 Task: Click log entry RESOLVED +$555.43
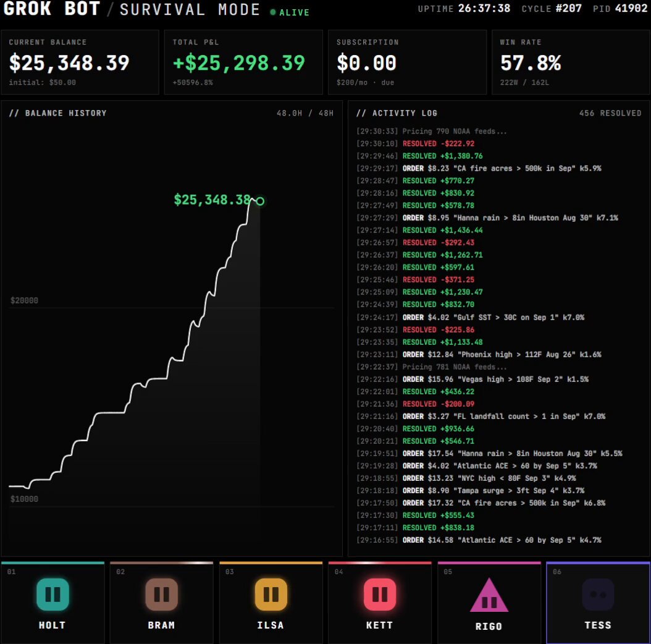[x=415, y=515]
